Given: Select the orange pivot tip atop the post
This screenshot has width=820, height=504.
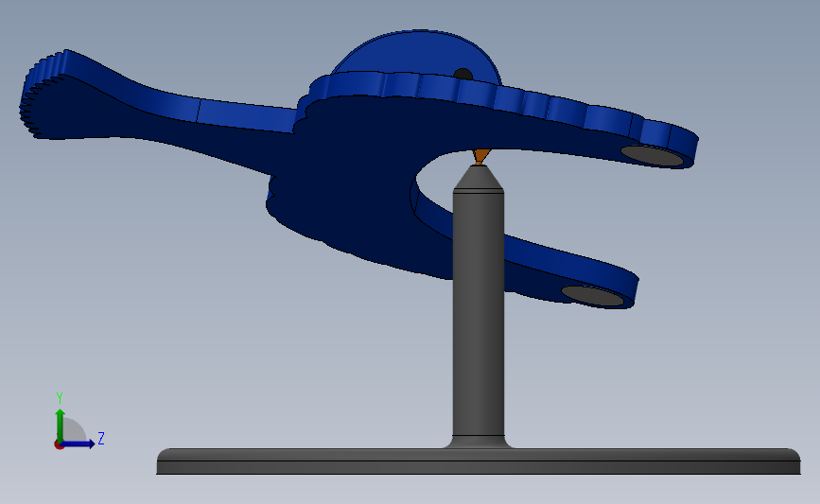Looking at the screenshot, I should [481, 156].
